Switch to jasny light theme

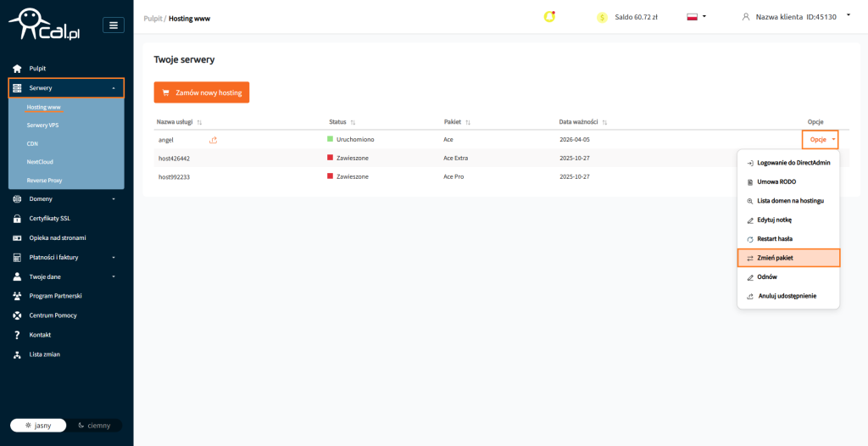click(x=39, y=425)
